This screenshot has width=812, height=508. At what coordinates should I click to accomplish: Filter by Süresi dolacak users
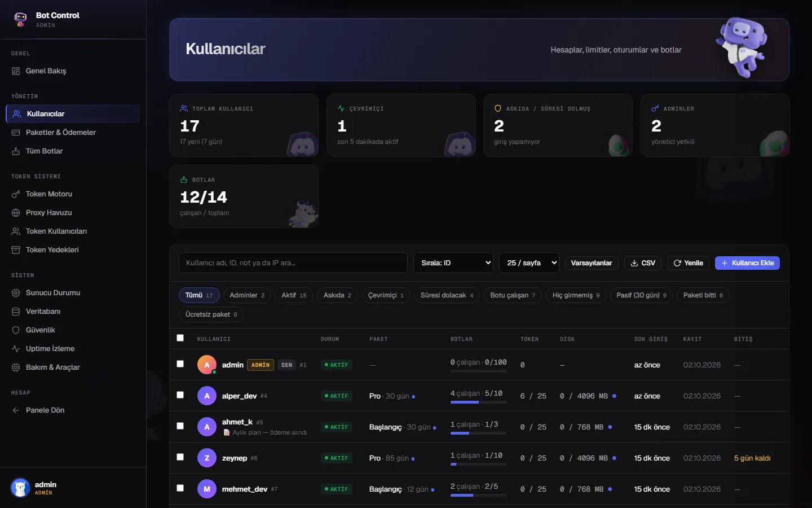pos(447,295)
